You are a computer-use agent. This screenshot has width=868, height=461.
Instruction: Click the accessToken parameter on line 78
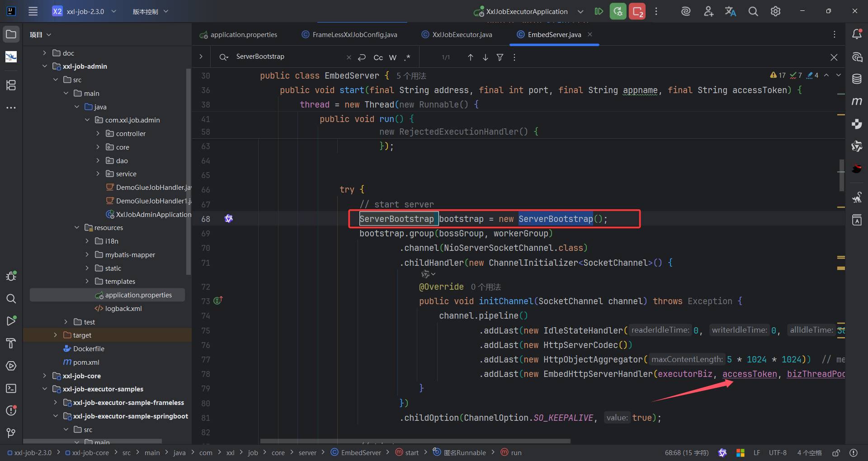pos(750,374)
